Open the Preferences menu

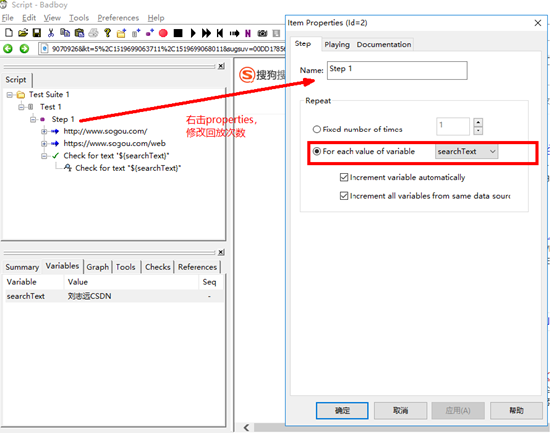[x=118, y=18]
